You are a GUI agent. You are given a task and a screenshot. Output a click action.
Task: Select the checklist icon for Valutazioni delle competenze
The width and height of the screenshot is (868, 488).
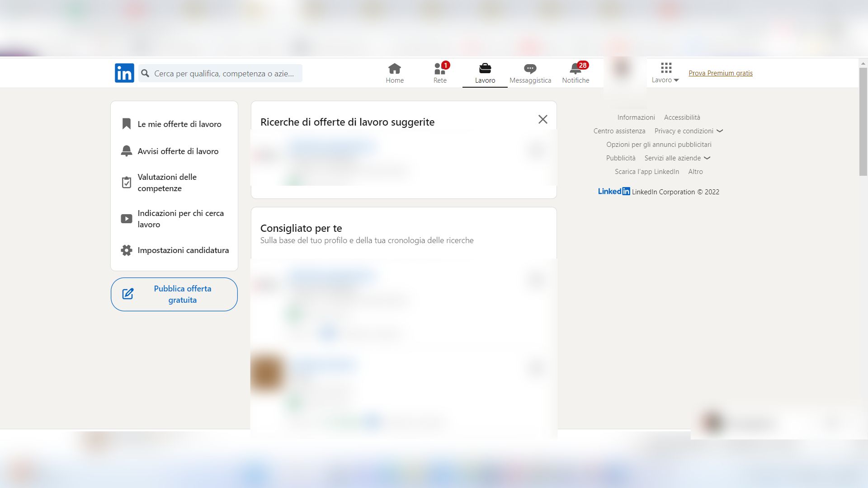coord(127,182)
